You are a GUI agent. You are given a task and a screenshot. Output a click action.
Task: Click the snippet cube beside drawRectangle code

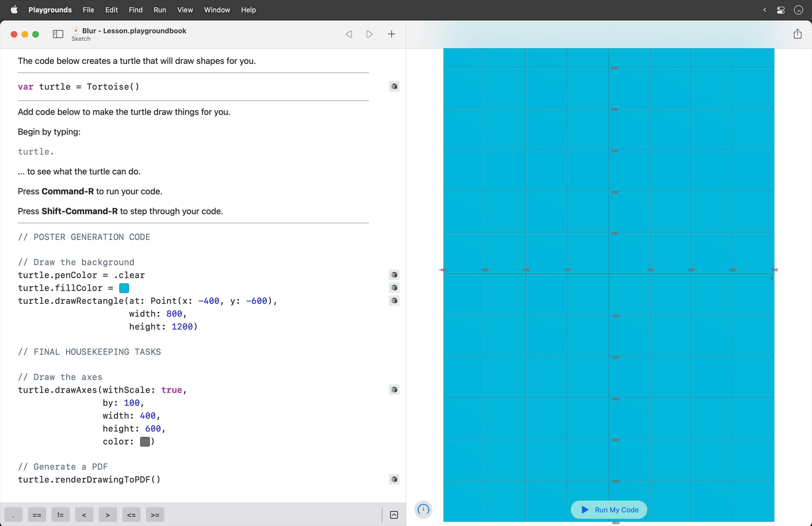click(394, 301)
